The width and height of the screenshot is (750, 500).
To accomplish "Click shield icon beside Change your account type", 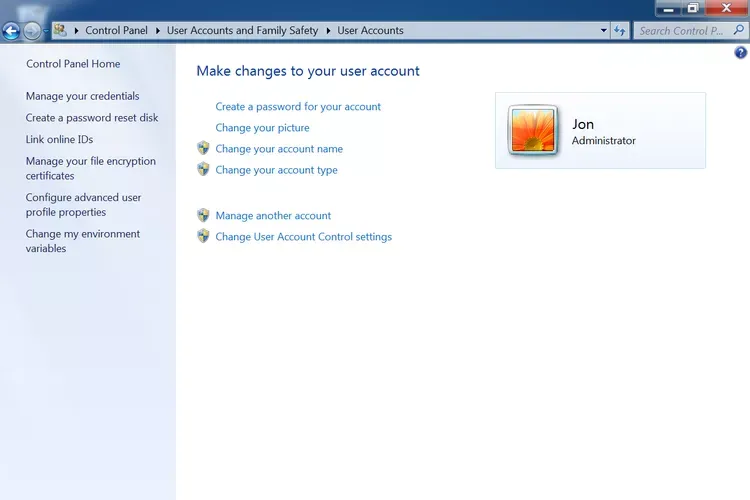I will [x=203, y=170].
